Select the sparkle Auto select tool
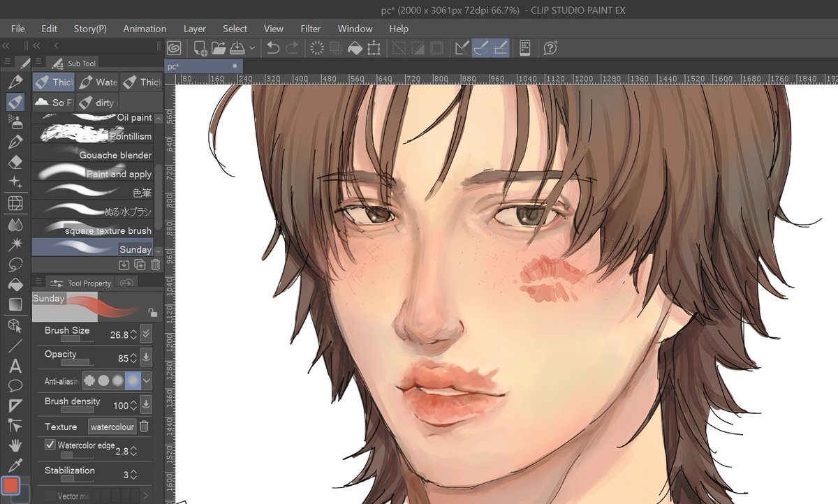The height and width of the screenshot is (504, 838). point(15,183)
